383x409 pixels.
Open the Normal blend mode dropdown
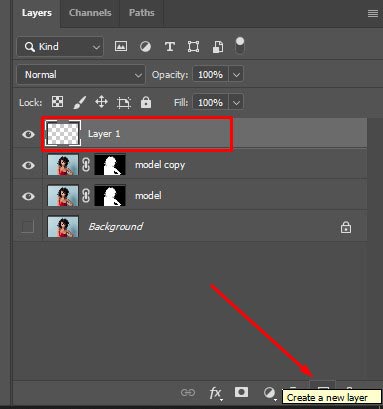pyautogui.click(x=81, y=74)
